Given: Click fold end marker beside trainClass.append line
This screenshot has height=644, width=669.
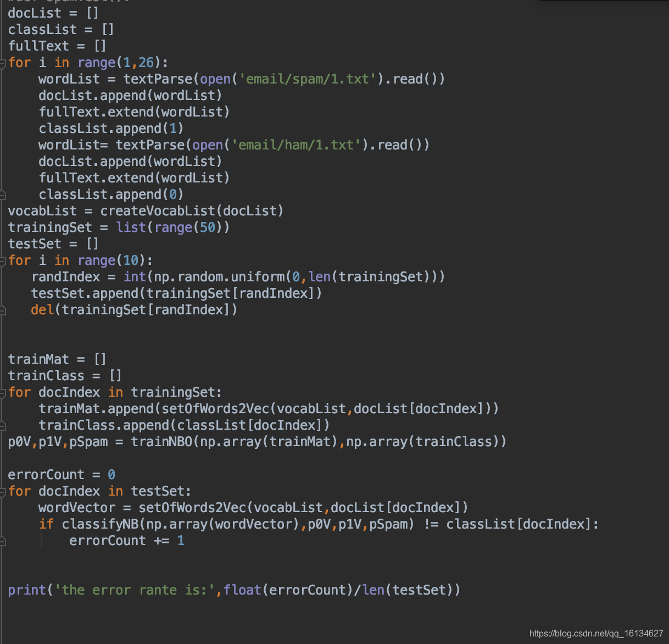Looking at the screenshot, I should click(3, 425).
